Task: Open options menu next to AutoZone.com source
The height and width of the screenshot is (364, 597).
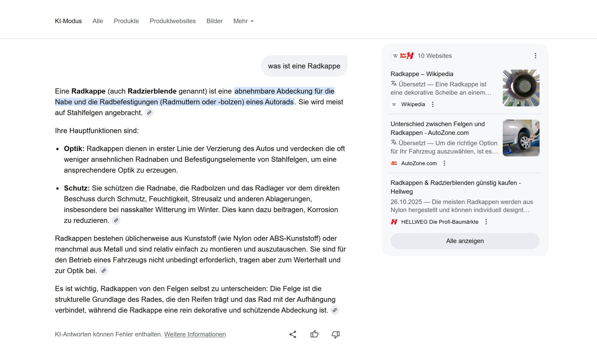Action: (444, 163)
